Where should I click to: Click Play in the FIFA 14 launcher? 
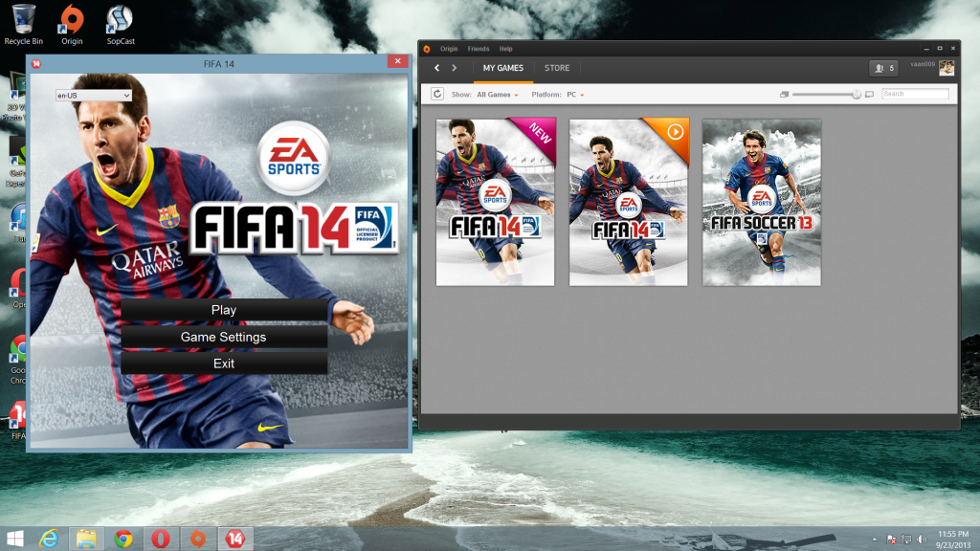[x=224, y=310]
